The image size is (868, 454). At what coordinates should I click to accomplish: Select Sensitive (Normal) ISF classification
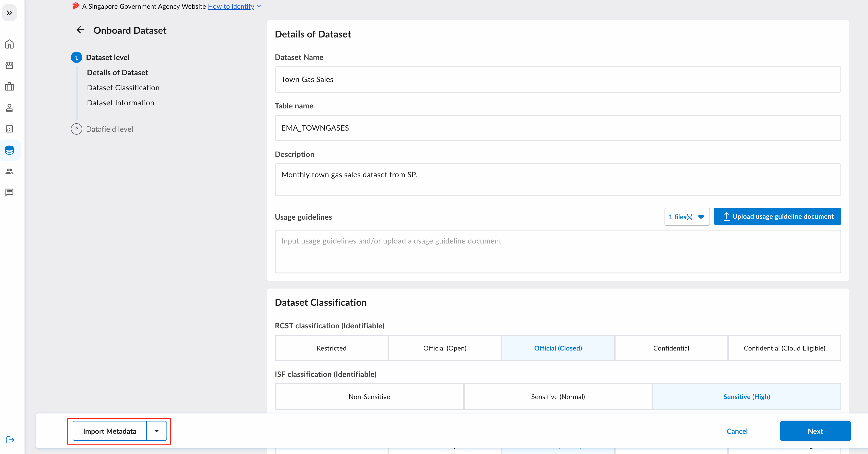click(x=558, y=397)
